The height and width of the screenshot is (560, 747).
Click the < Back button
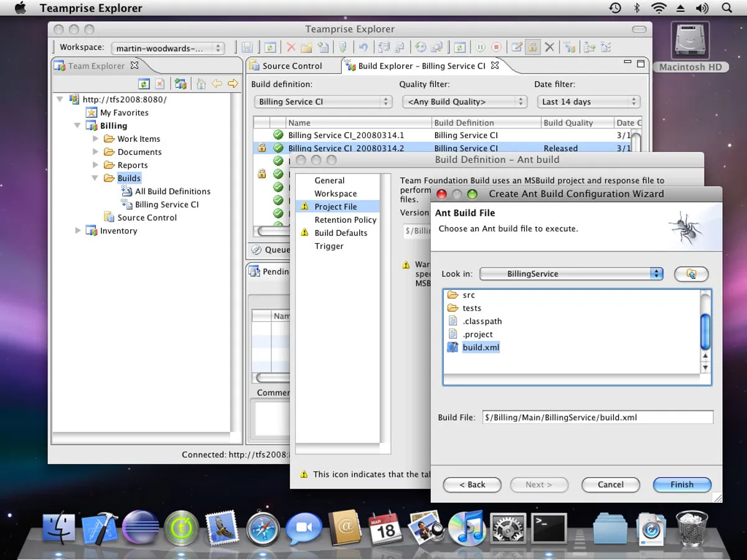coord(472,484)
